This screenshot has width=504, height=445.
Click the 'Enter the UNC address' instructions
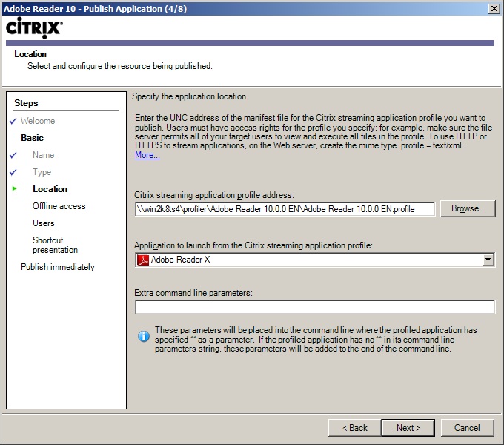314,132
